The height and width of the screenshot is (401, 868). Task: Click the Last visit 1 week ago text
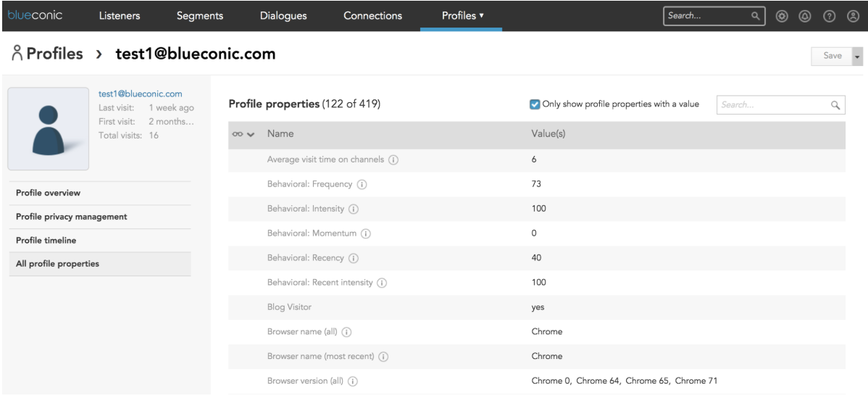click(146, 108)
